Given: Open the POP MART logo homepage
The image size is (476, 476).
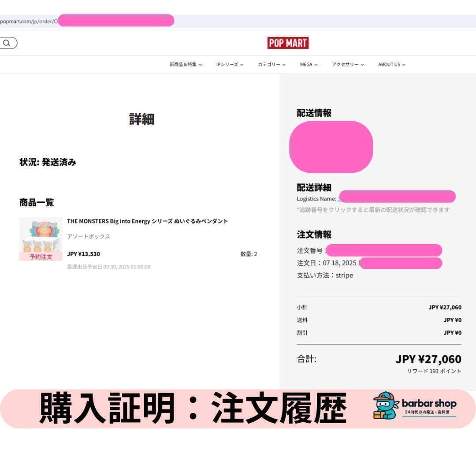Looking at the screenshot, I should point(288,43).
